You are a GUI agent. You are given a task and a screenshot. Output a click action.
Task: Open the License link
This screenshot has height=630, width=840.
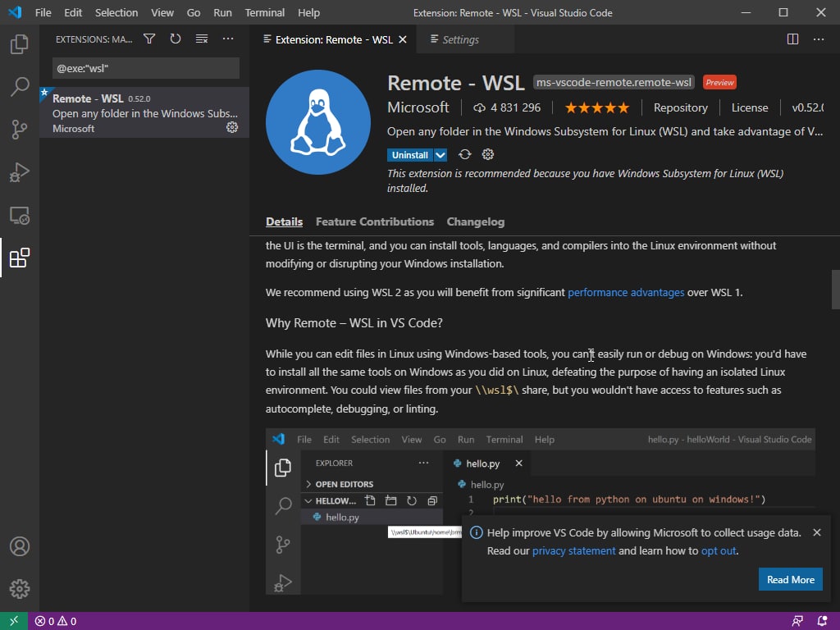(x=750, y=107)
